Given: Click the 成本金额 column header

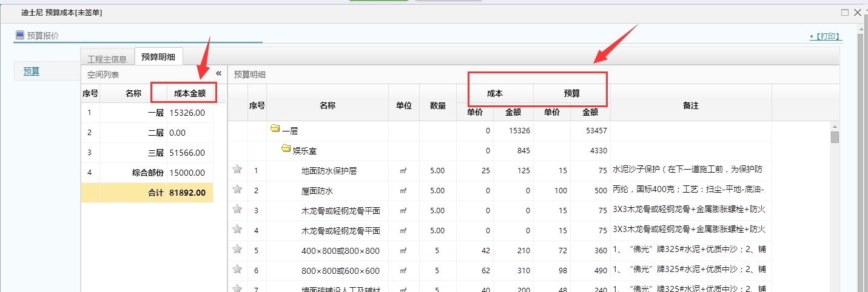Looking at the screenshot, I should click(x=190, y=93).
